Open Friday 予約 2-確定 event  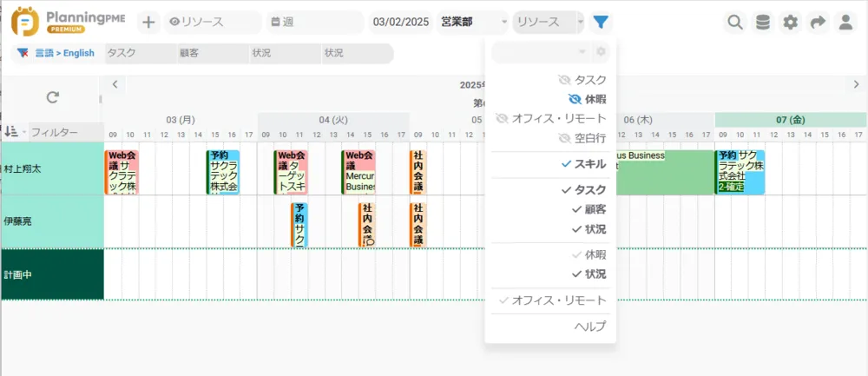tap(740, 172)
